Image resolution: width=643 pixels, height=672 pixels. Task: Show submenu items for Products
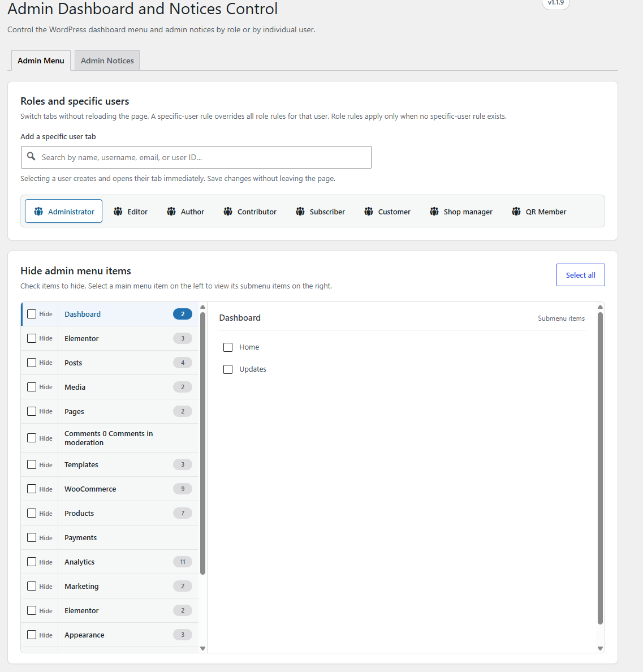(128, 513)
